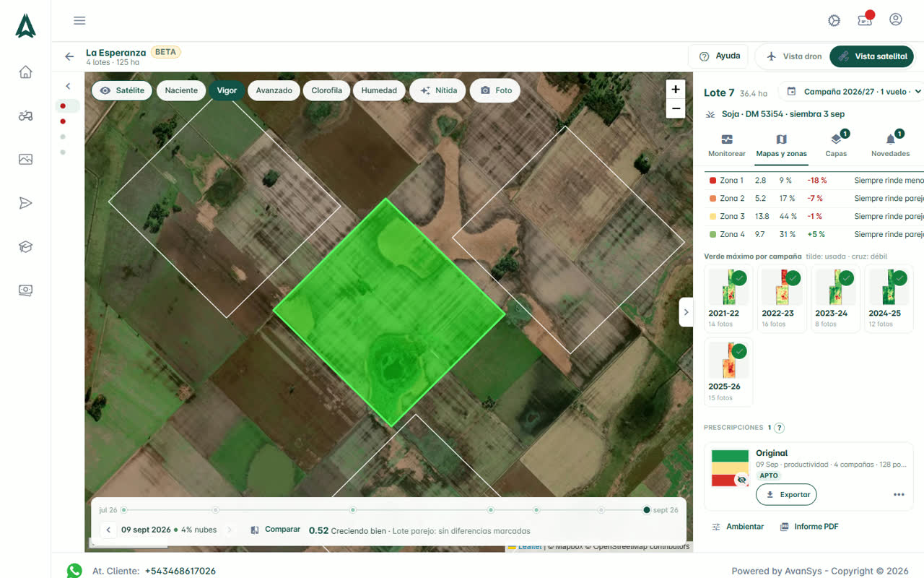The height and width of the screenshot is (578, 924).
Task: Zoom out on the map
Action: point(676,109)
